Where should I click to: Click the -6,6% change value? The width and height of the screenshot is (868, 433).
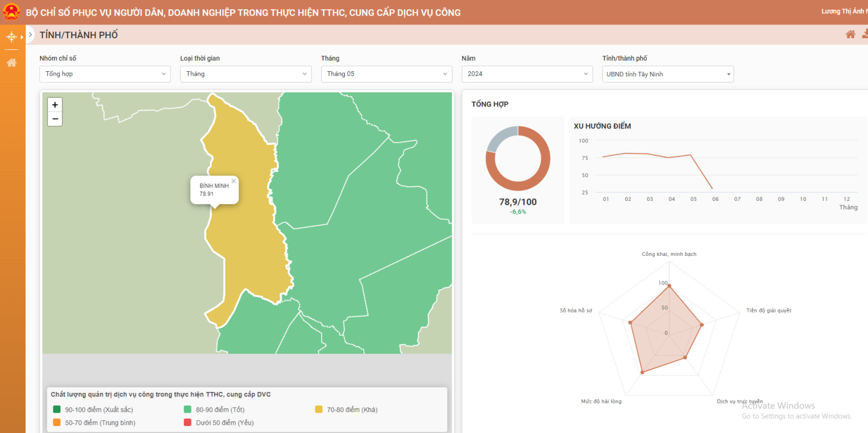[x=518, y=212]
